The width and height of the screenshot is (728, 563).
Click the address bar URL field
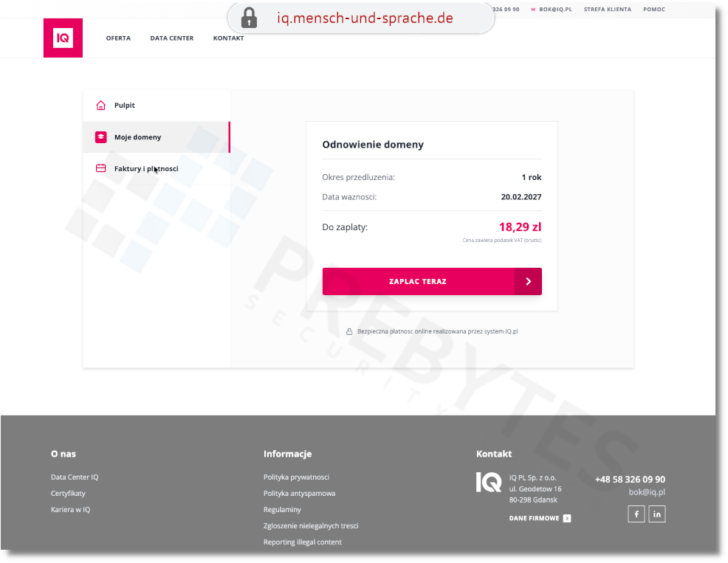coord(365,18)
